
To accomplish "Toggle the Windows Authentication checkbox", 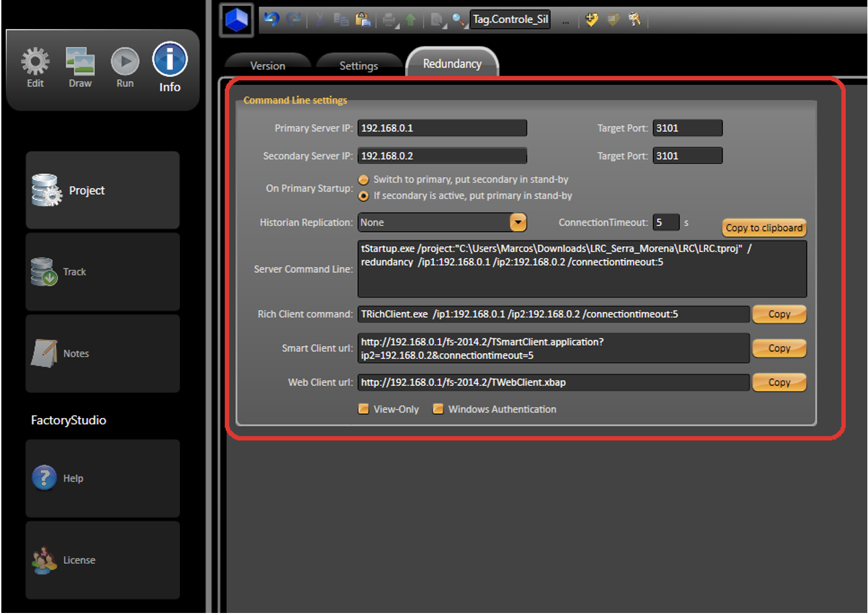I will click(438, 409).
